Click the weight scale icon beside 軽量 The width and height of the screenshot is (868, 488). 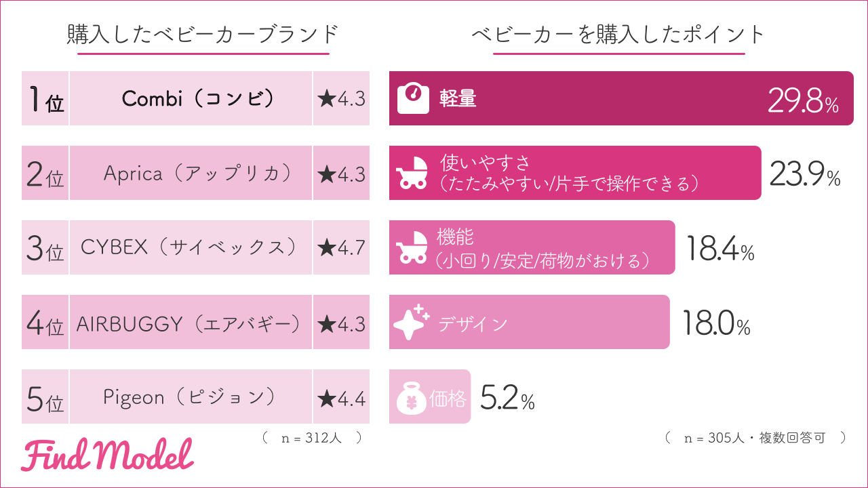[412, 99]
